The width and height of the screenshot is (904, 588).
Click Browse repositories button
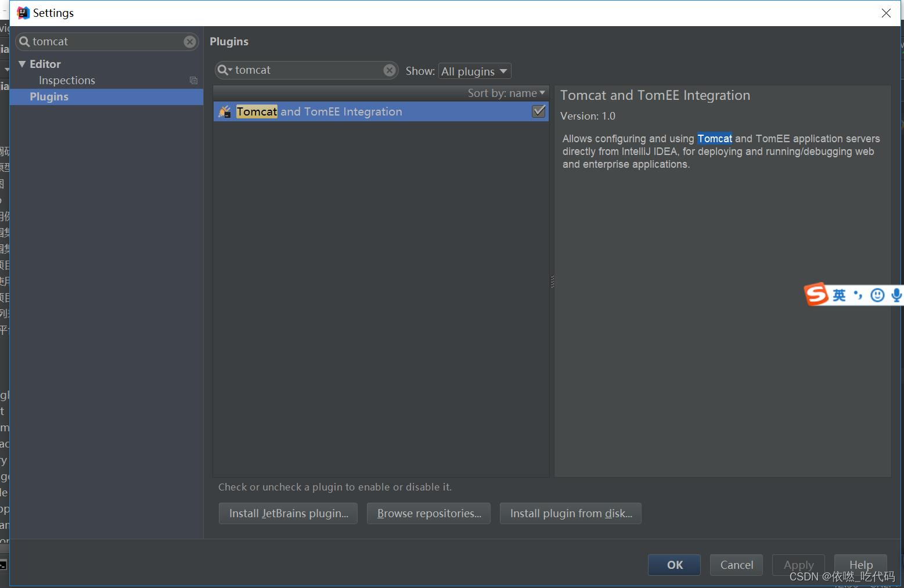(x=429, y=514)
